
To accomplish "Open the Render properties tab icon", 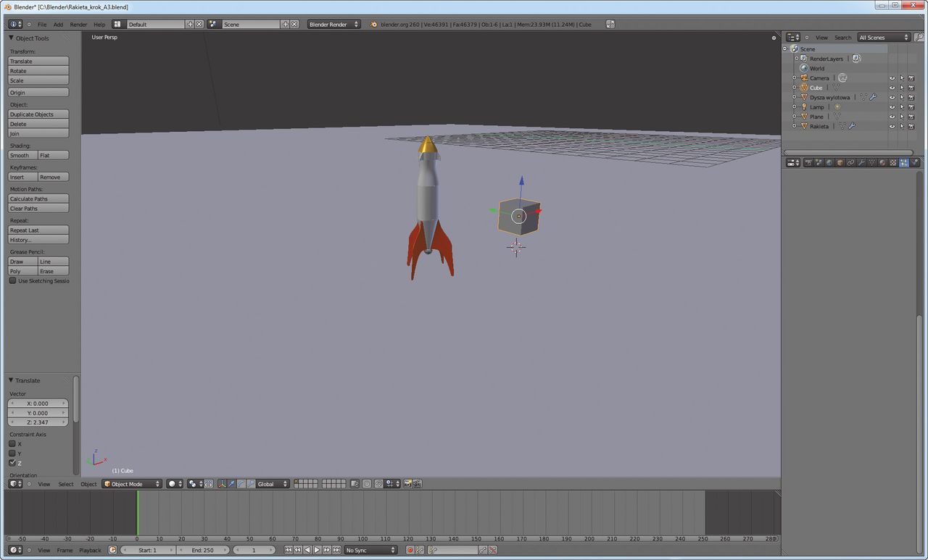I will click(x=808, y=162).
